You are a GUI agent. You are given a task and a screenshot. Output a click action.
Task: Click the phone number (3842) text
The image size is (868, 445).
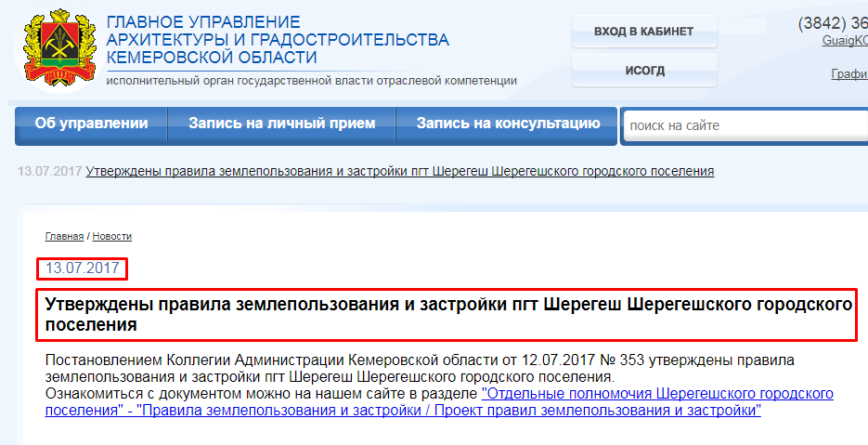tap(833, 24)
